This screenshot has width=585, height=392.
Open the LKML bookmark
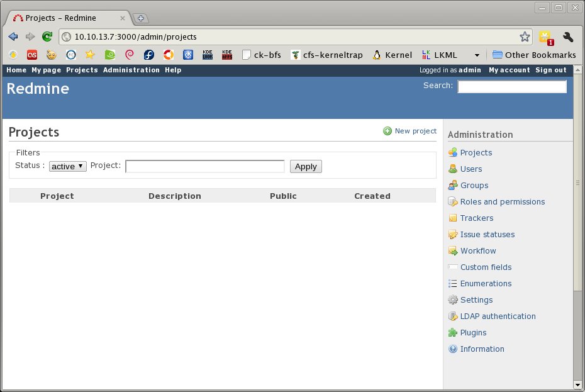440,55
